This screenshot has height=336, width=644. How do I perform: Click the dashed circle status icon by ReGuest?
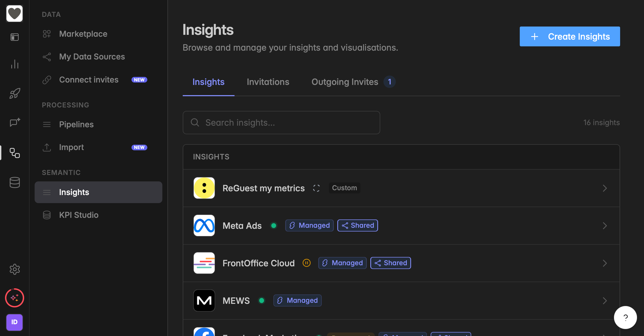coord(316,188)
